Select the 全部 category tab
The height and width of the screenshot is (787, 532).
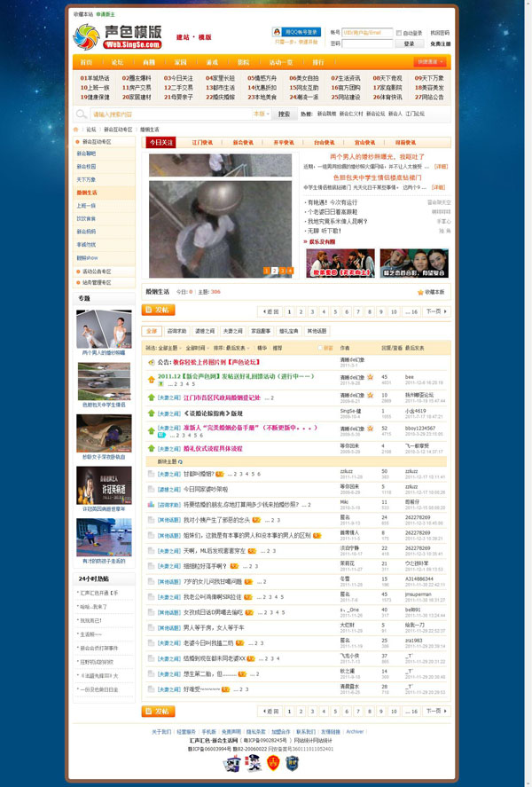[x=152, y=331]
